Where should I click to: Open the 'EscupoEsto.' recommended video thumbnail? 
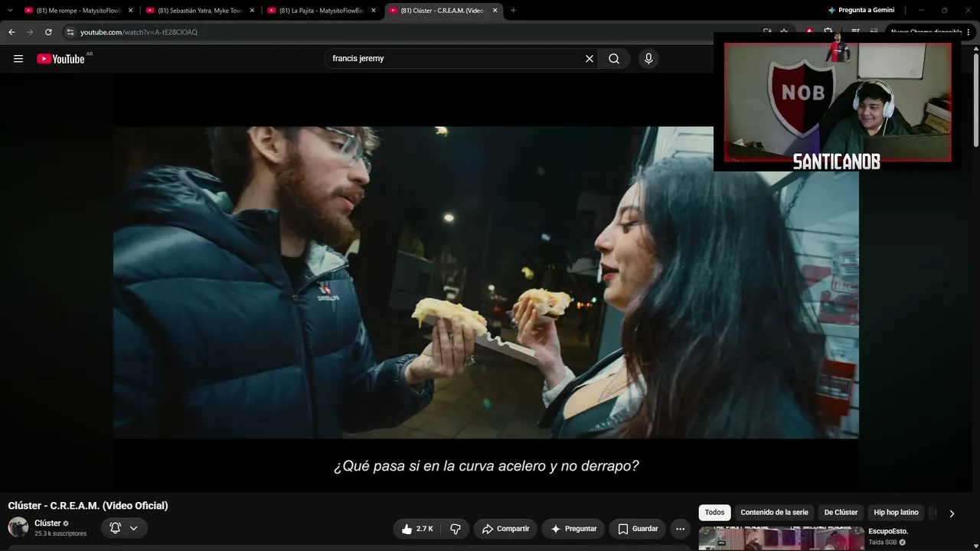coord(781,539)
